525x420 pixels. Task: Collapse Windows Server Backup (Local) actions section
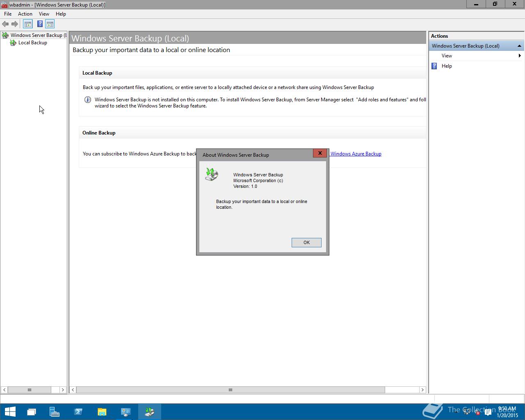(x=519, y=46)
